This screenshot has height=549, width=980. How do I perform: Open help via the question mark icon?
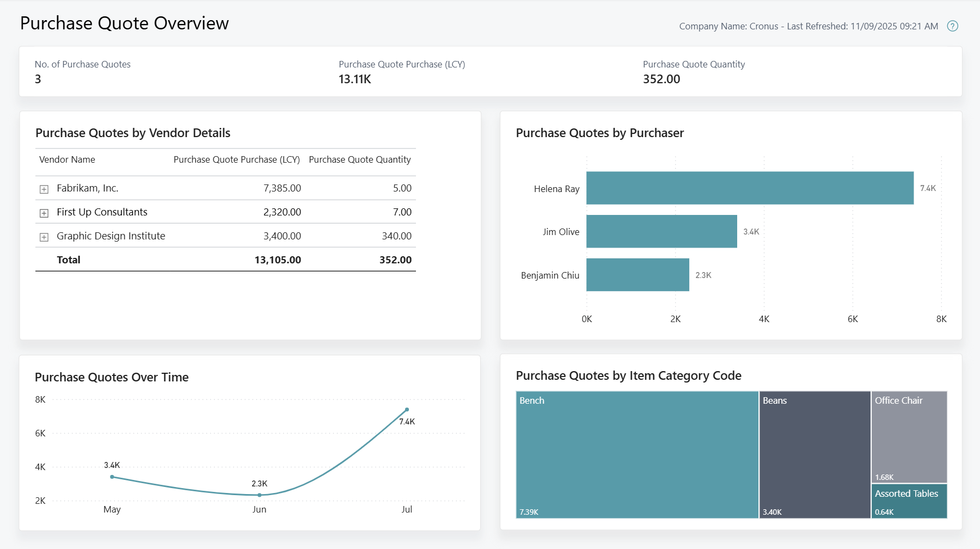coord(953,26)
